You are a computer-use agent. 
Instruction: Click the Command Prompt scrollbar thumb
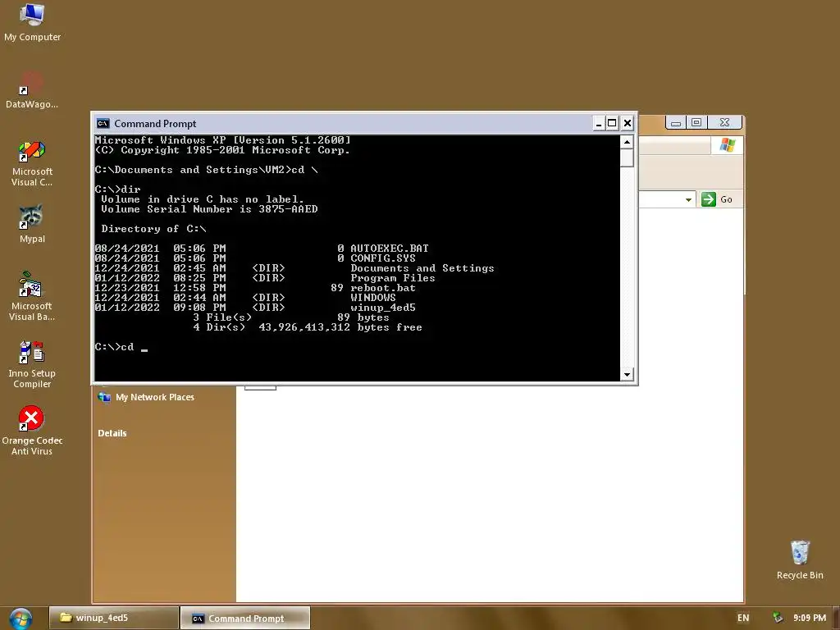[x=627, y=158]
